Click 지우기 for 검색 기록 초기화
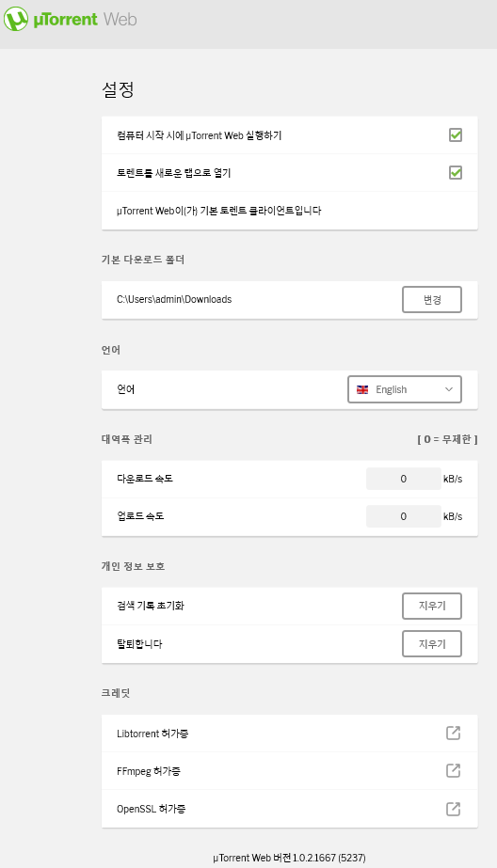Screen dimensions: 497x868 pyautogui.click(x=432, y=606)
